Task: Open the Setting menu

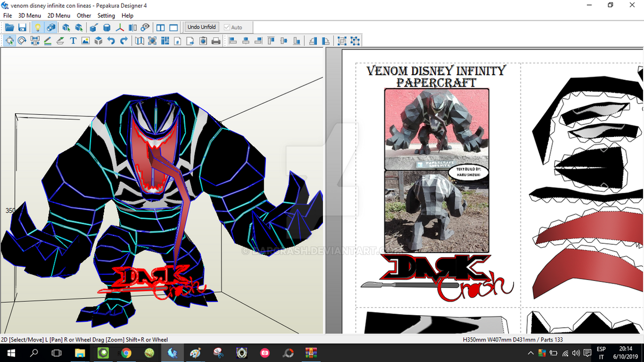Action: coord(106,16)
